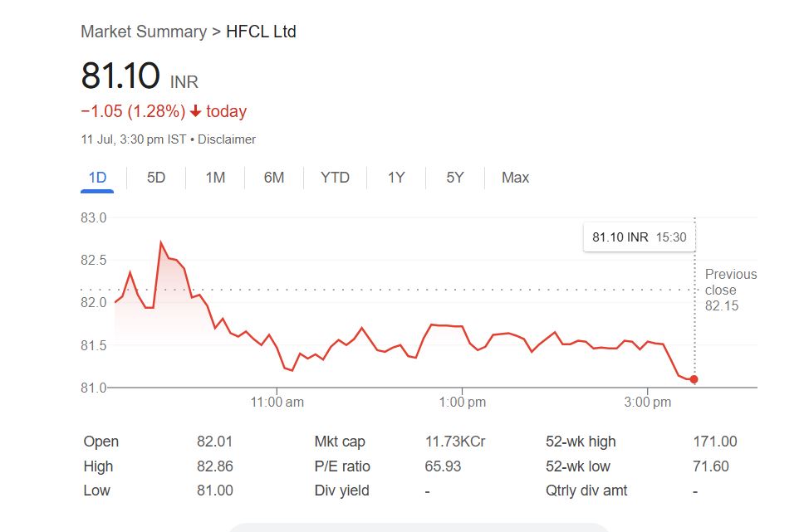Click the 52-wk high value 171.00
809x532 pixels.
pyautogui.click(x=714, y=442)
